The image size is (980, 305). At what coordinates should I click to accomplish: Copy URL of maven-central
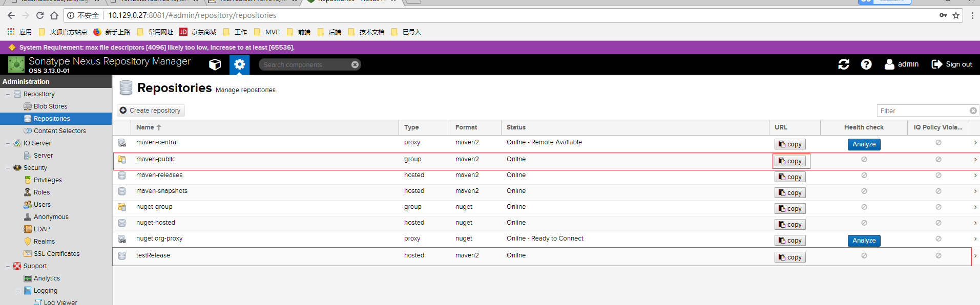790,144
